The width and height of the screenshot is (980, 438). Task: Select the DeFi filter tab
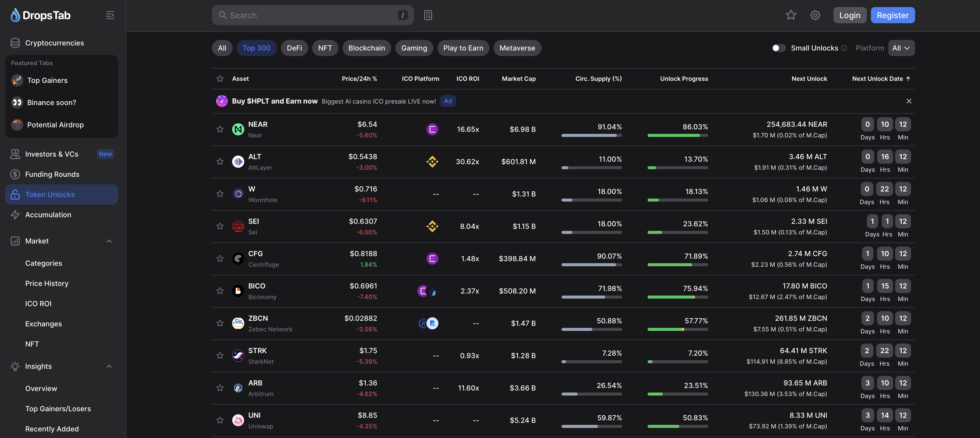pos(294,48)
